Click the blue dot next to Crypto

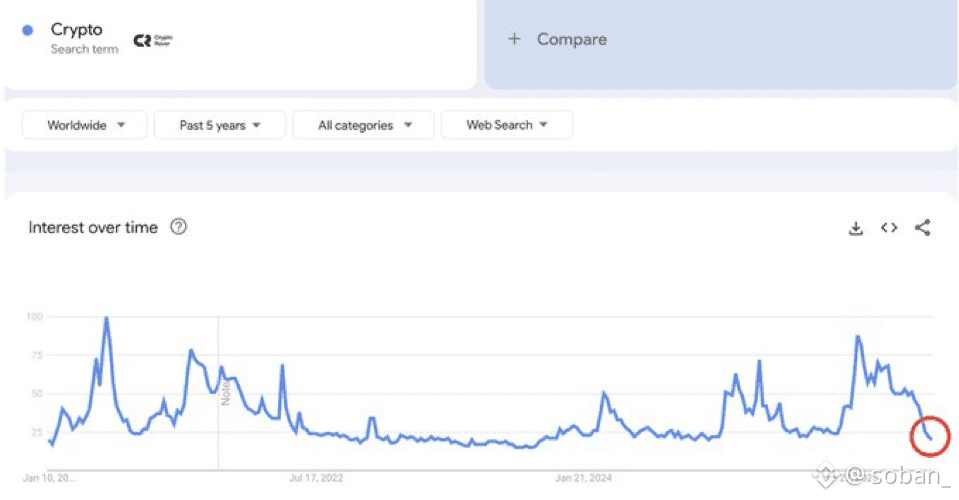[28, 30]
